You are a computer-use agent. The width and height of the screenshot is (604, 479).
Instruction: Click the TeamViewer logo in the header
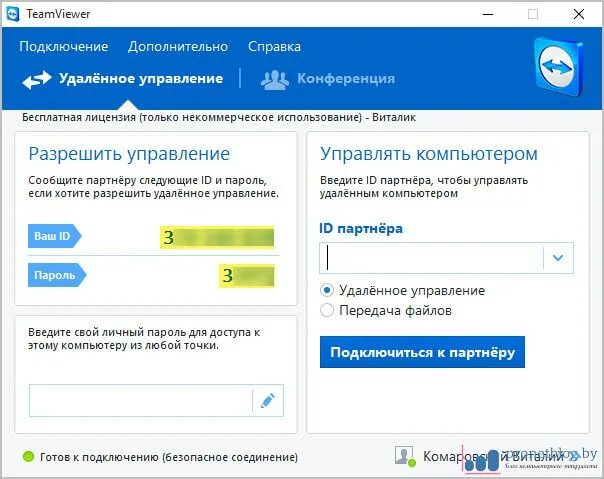coord(559,67)
